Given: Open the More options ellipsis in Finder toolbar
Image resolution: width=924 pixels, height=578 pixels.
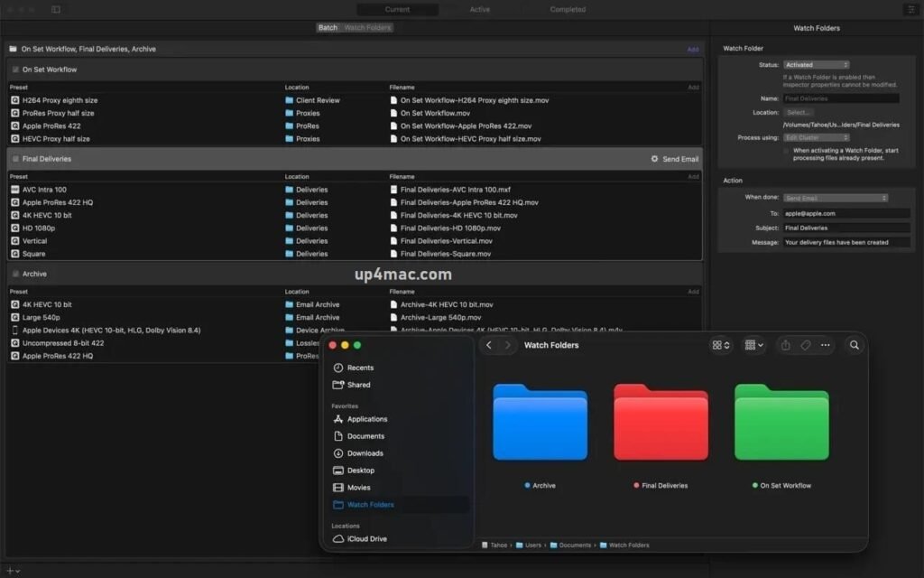Looking at the screenshot, I should pos(826,345).
